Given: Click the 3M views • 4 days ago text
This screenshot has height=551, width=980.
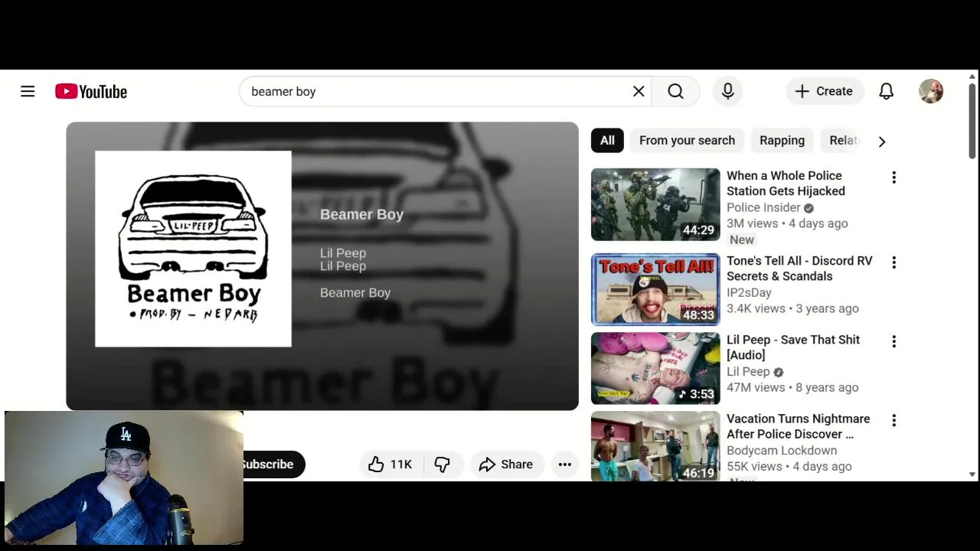Looking at the screenshot, I should pos(787,223).
